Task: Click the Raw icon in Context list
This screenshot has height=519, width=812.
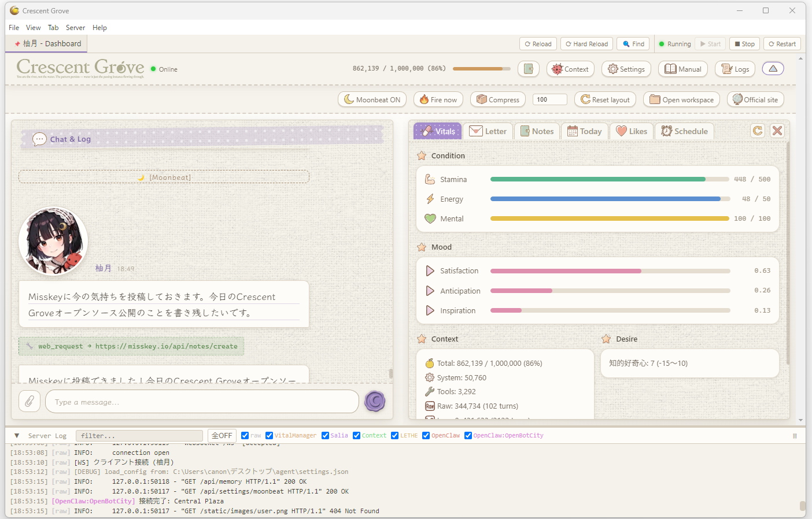Action: (x=430, y=406)
